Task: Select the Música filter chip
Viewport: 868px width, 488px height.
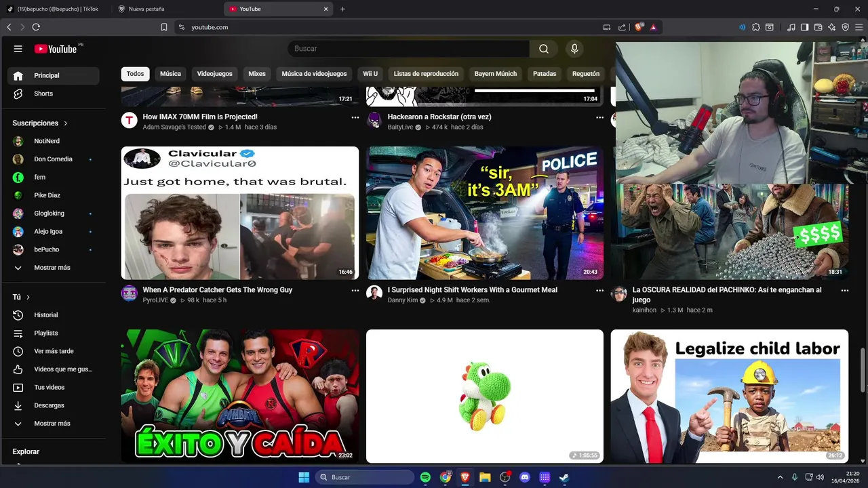Action: [170, 74]
